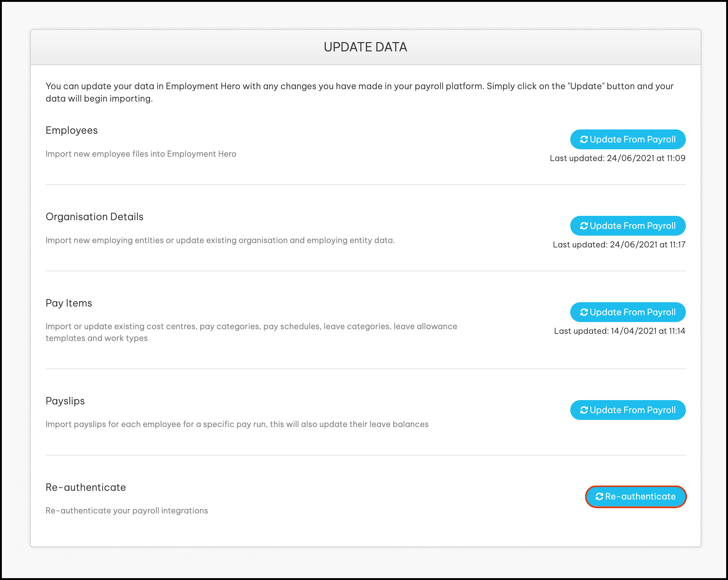Click Organisation Details last updated 11:17 timestamp
The width and height of the screenshot is (728, 580).
click(x=619, y=245)
